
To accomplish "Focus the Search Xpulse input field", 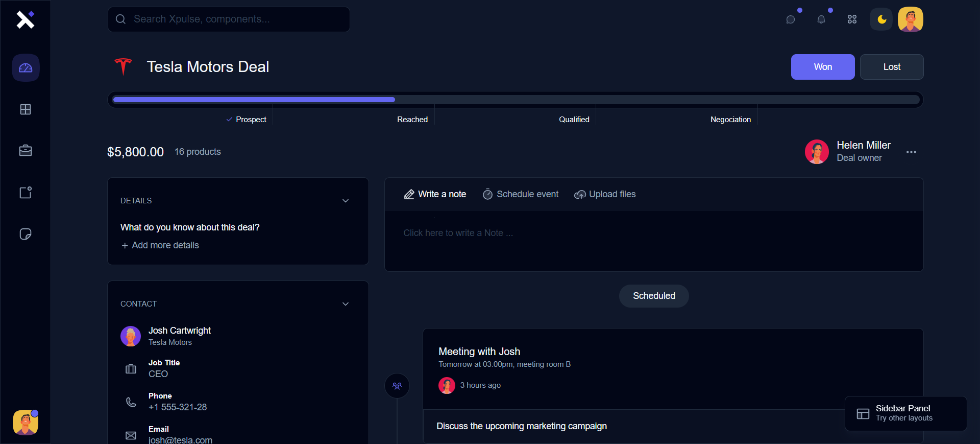I will coord(229,19).
